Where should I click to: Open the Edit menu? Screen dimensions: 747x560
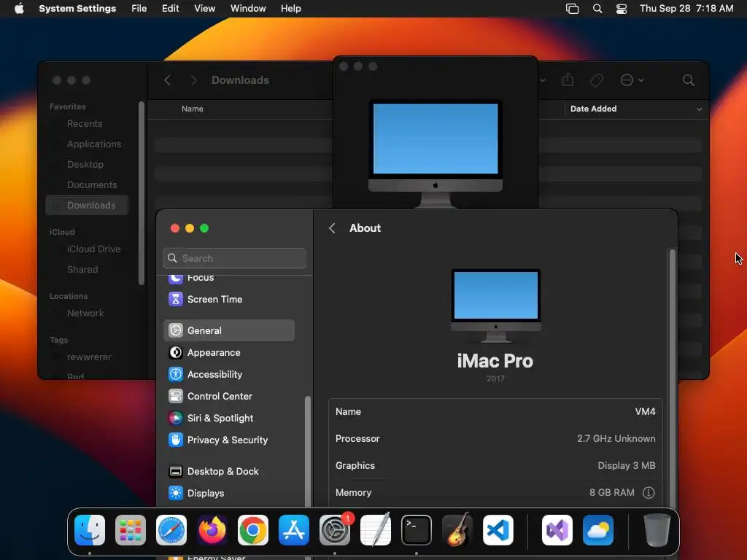[x=170, y=9]
